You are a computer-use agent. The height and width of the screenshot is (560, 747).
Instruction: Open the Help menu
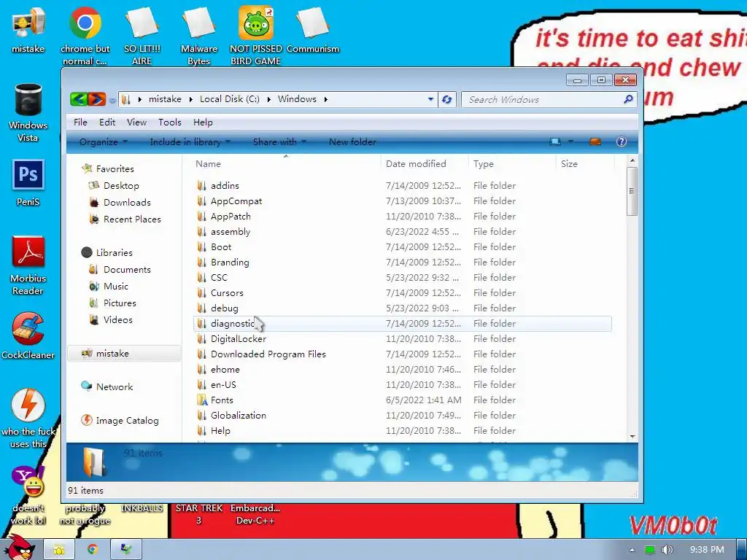point(203,122)
